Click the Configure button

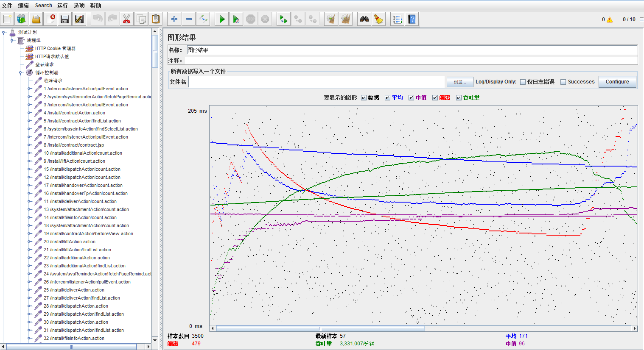click(617, 82)
